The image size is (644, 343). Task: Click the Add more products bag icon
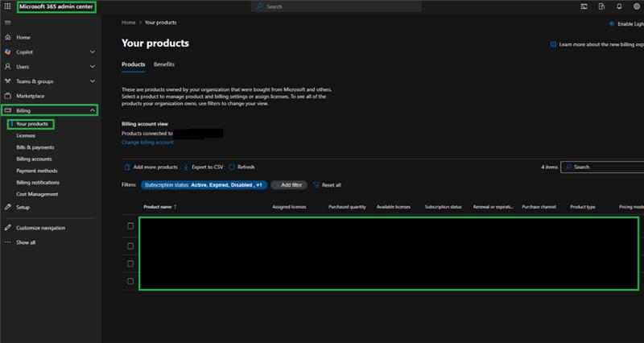tap(127, 167)
